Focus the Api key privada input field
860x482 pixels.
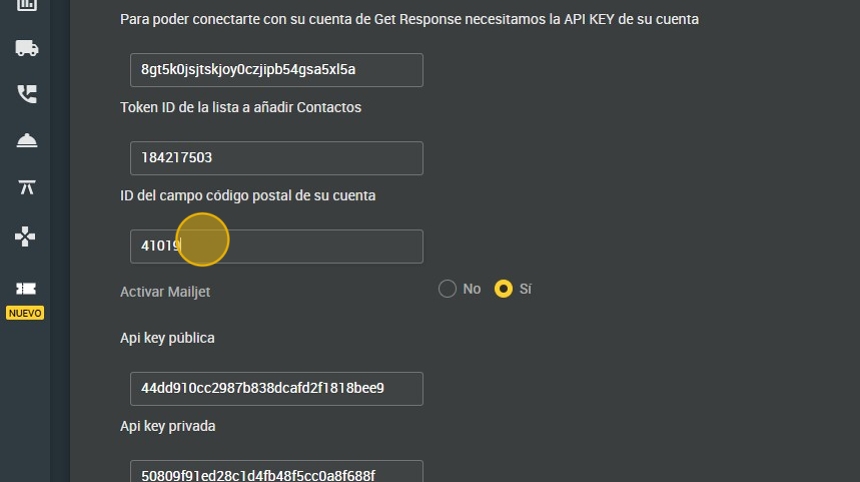click(276, 472)
